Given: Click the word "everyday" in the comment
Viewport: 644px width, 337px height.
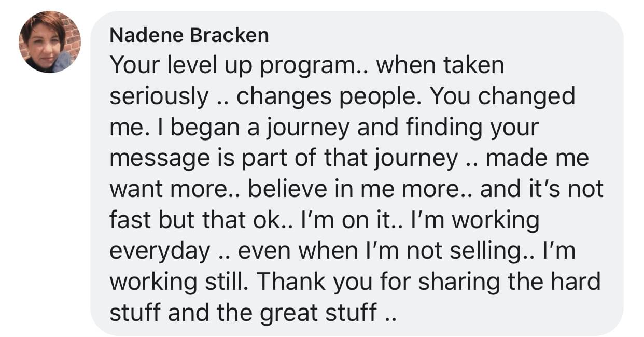Looking at the screenshot, I should click(160, 251).
